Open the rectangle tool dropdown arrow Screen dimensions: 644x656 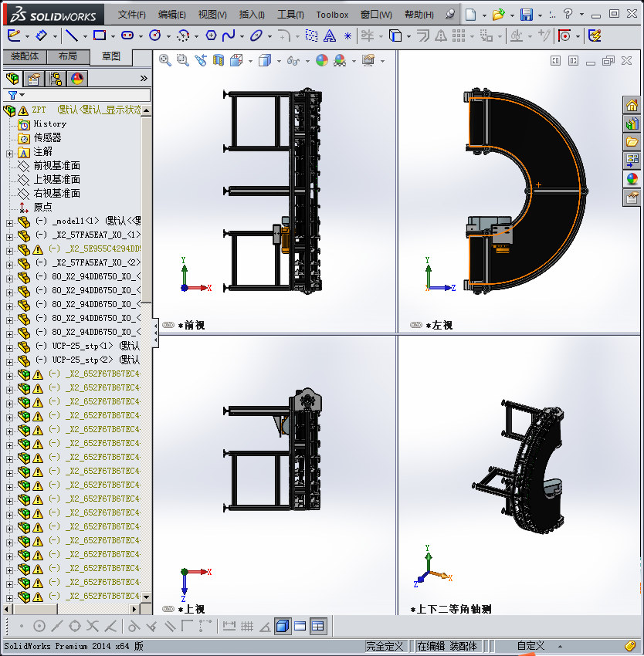tap(113, 37)
